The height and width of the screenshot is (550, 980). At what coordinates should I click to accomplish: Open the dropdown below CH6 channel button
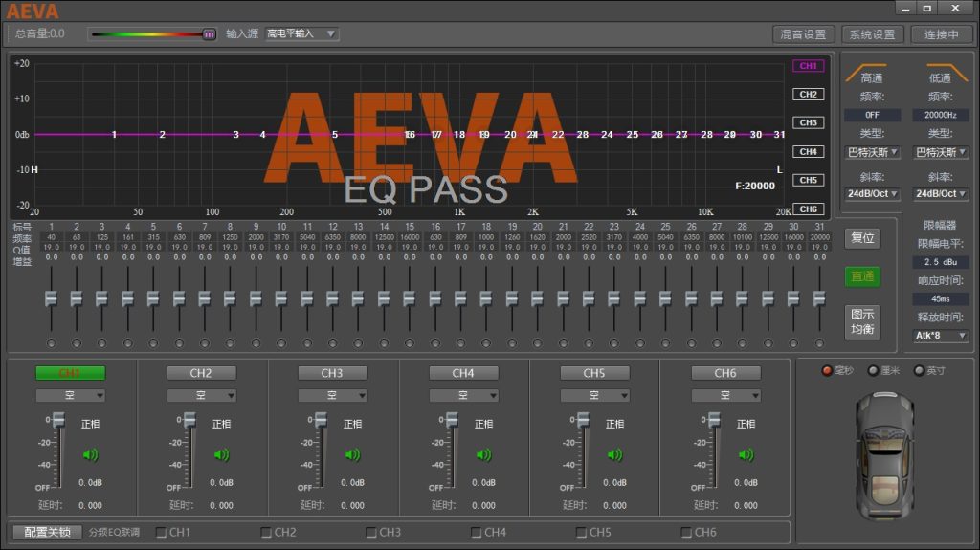click(x=725, y=396)
